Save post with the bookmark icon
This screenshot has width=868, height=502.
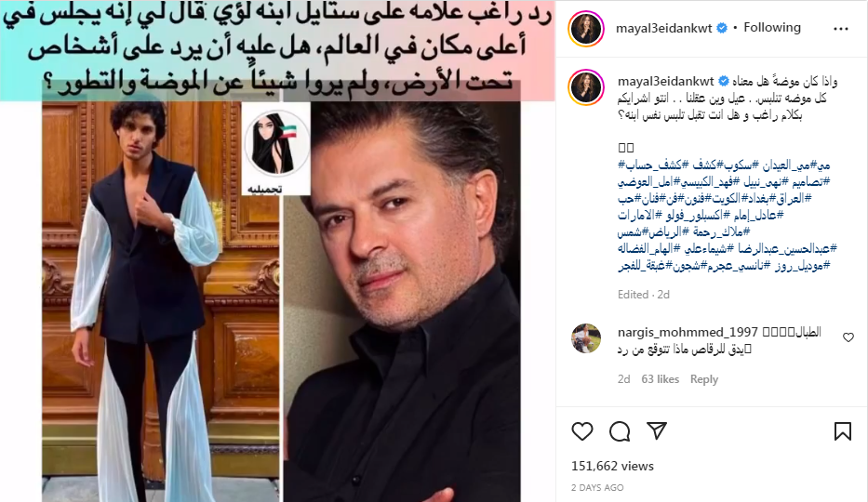click(843, 431)
